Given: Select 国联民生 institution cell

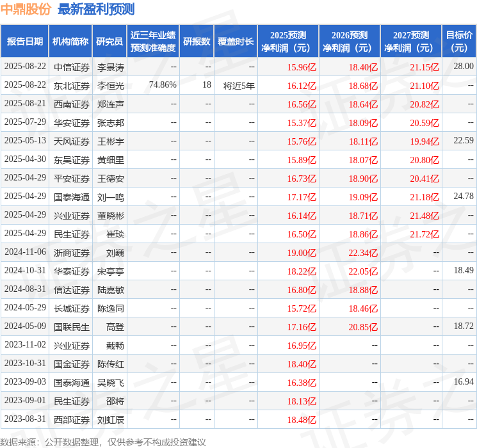Looking at the screenshot, I should click(x=72, y=327).
